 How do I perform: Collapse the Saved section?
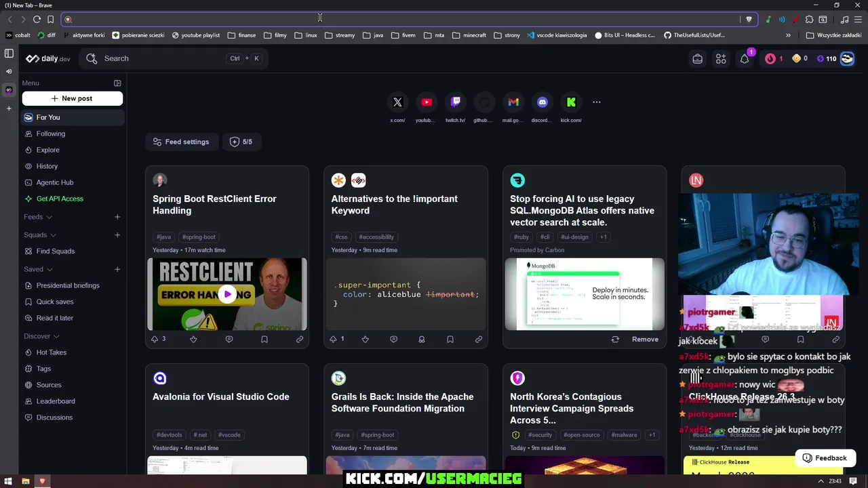click(x=39, y=269)
